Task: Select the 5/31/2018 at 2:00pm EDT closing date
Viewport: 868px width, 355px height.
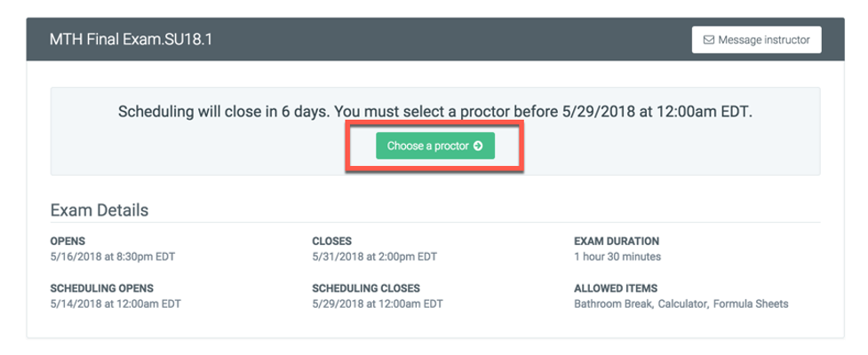Action: click(x=374, y=256)
